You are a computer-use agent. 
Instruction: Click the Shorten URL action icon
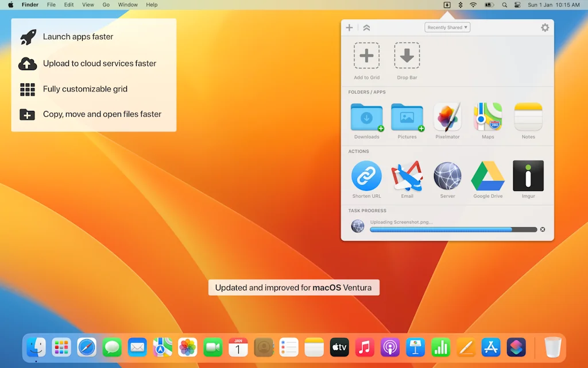pos(366,176)
